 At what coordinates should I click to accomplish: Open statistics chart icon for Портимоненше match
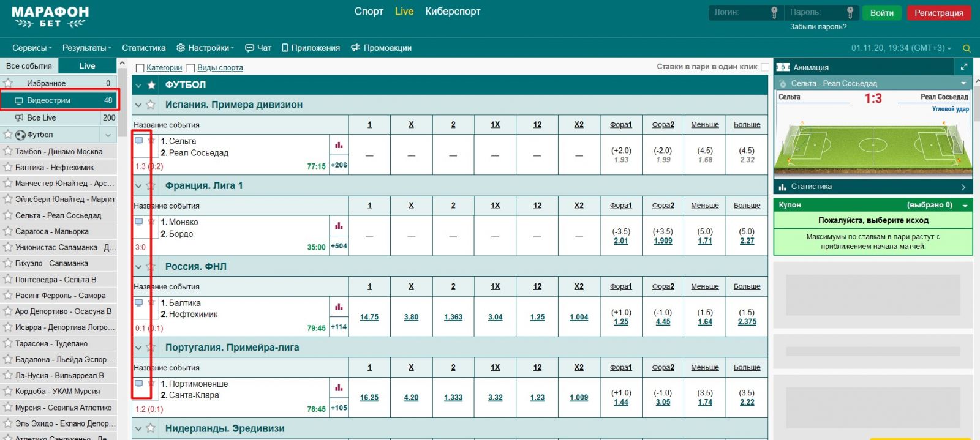(339, 387)
